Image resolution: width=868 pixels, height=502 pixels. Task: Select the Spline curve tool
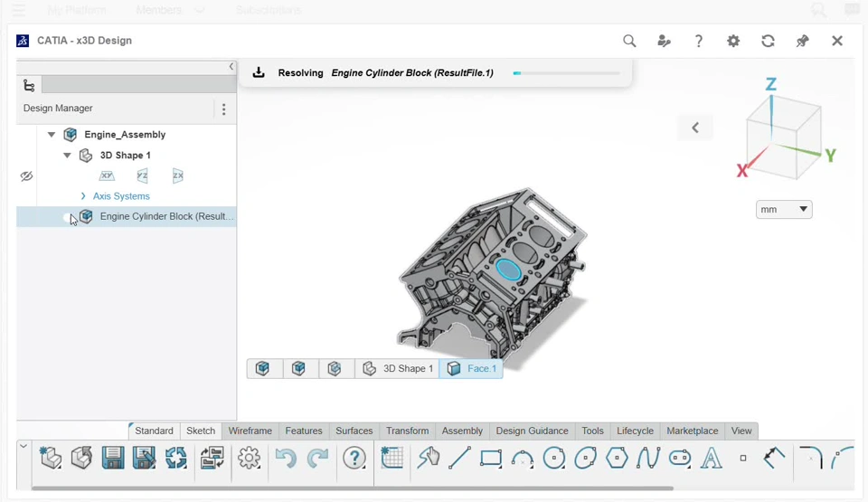pyautogui.click(x=648, y=459)
